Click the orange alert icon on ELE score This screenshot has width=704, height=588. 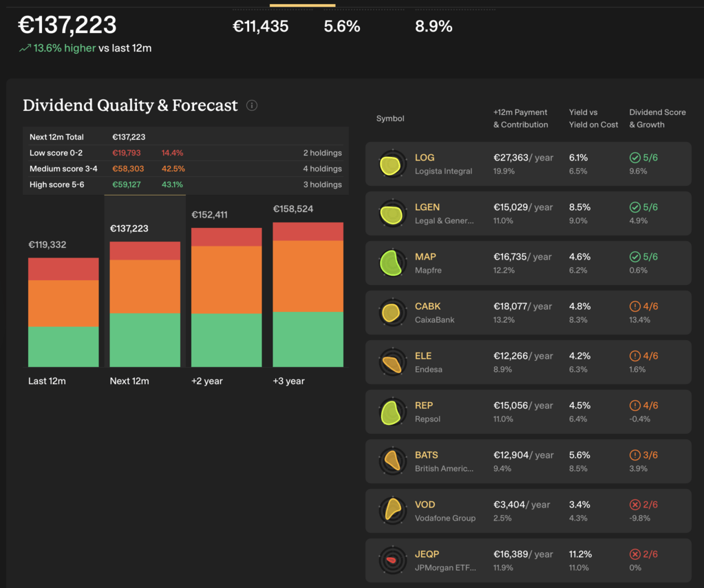634,356
